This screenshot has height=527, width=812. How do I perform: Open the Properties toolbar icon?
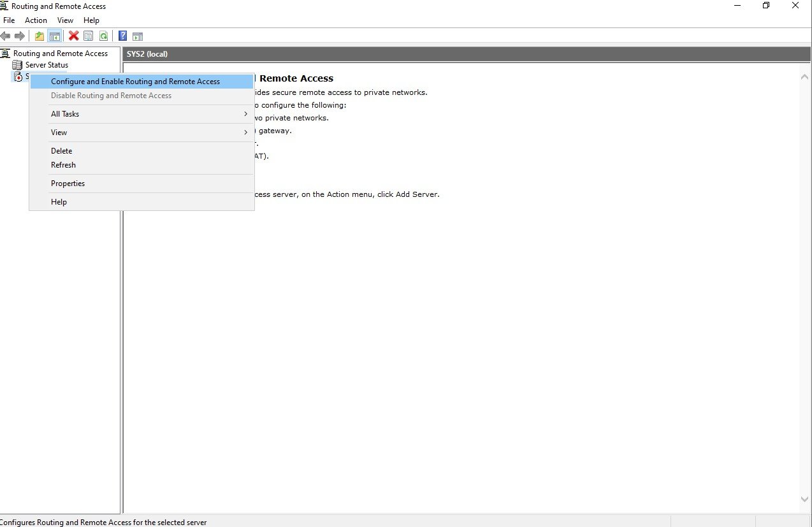pos(89,36)
